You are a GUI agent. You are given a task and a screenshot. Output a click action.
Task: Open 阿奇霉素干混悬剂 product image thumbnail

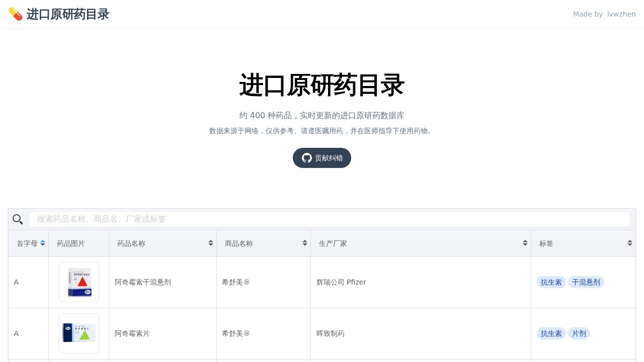[x=79, y=282]
